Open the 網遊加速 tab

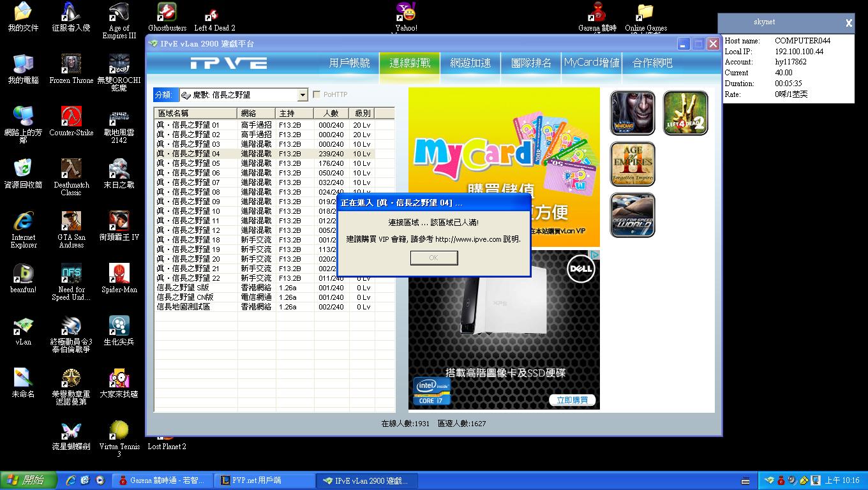pos(470,63)
